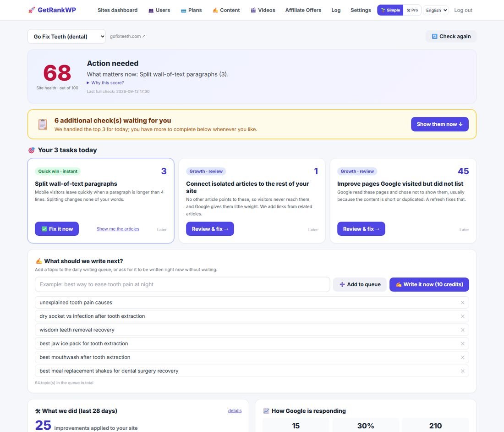Click Log out
The width and height of the screenshot is (504, 432).
[463, 10]
